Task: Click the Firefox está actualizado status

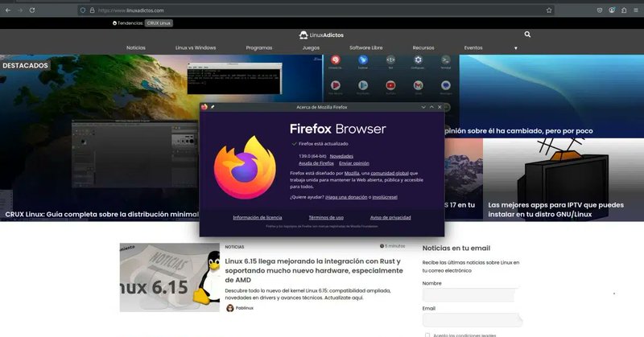Action: (x=324, y=144)
